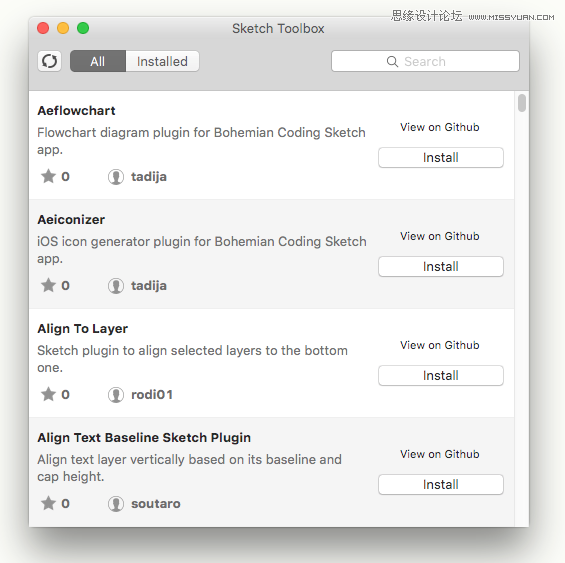Viewport: 565px width, 563px height.
Task: Click the magnifying glass search icon
Action: pyautogui.click(x=392, y=62)
